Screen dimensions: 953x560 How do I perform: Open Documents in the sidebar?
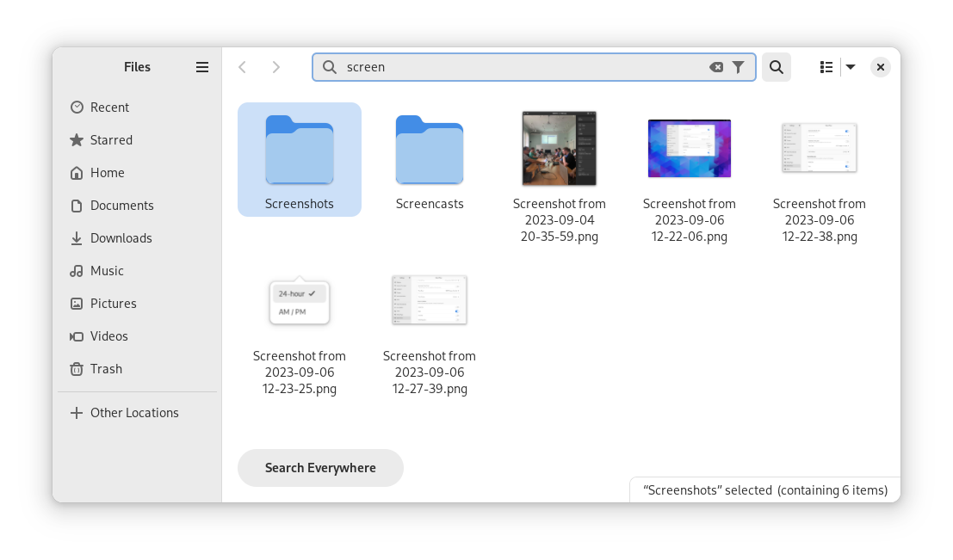click(137, 206)
